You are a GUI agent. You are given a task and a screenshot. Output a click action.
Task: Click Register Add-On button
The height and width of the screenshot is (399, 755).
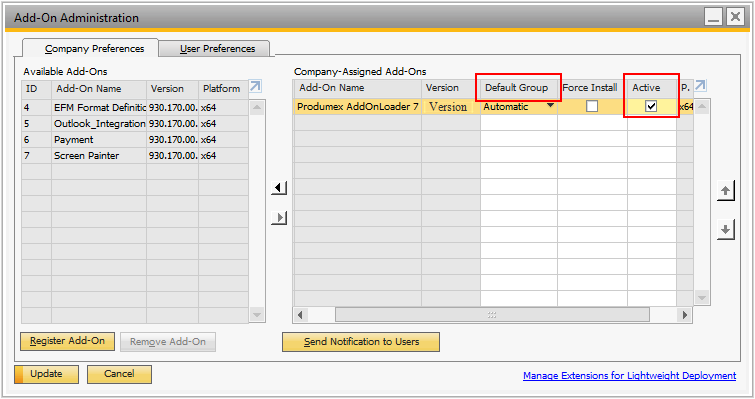(x=67, y=341)
